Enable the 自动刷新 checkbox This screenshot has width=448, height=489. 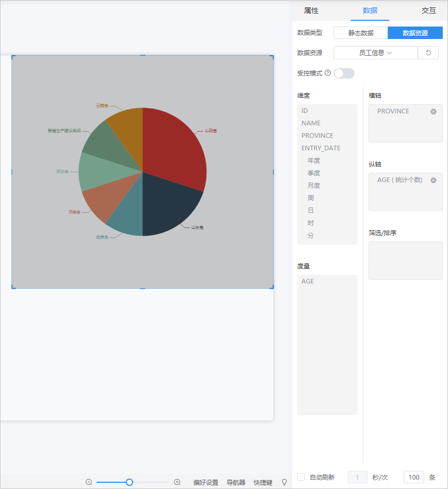(x=300, y=477)
